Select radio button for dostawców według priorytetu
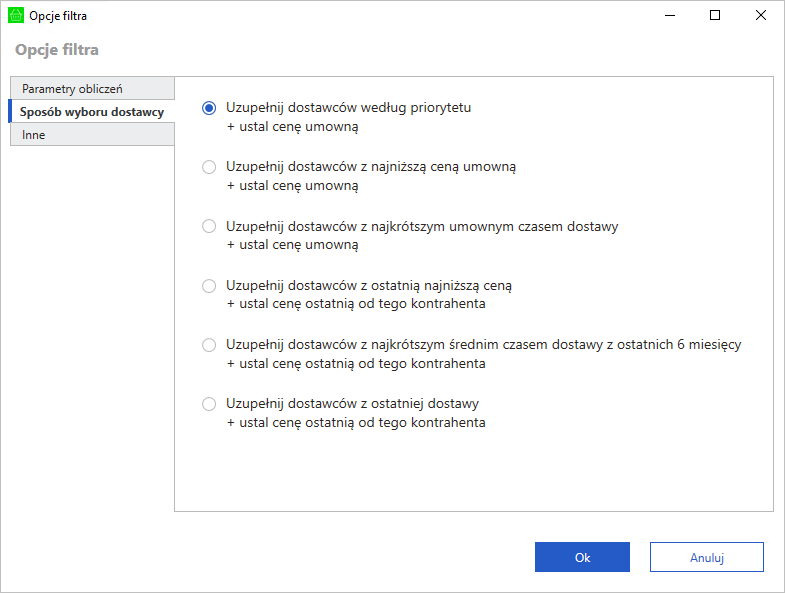The width and height of the screenshot is (785, 593). [x=209, y=108]
